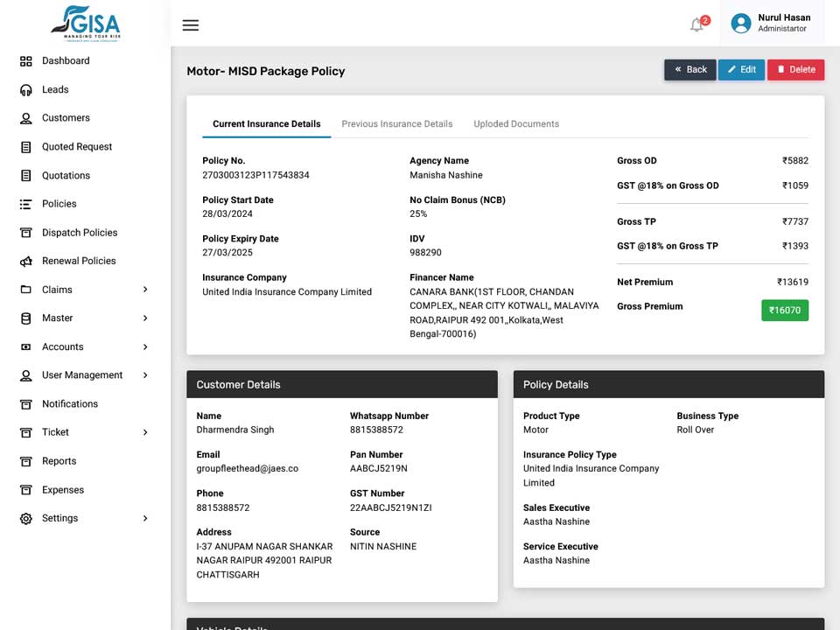Go to the GISA logo home
This screenshot has height=630, width=840.
(x=86, y=24)
